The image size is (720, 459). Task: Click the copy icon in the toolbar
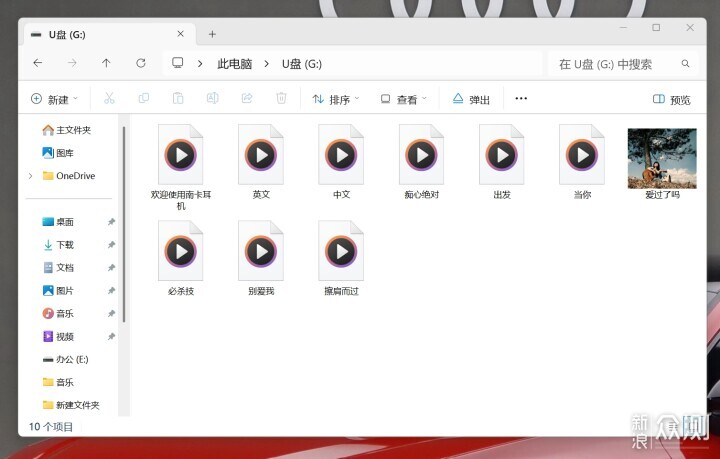click(x=144, y=98)
